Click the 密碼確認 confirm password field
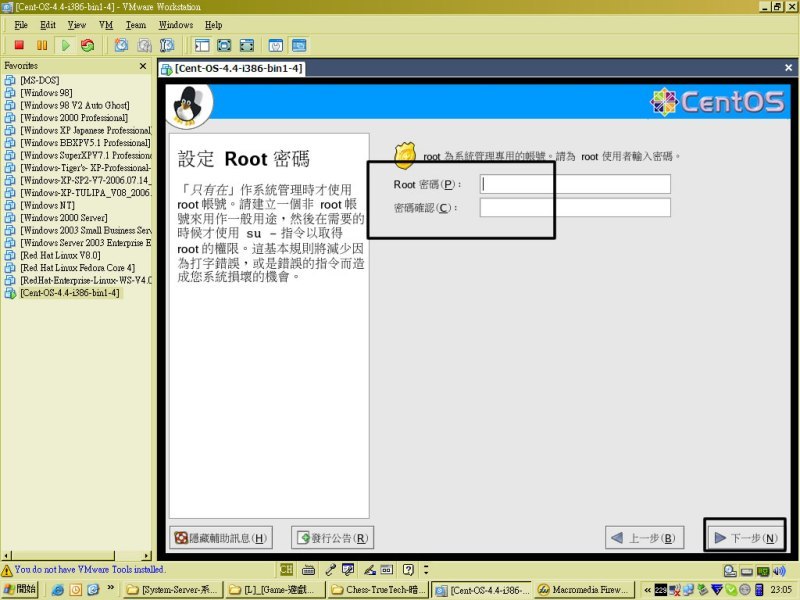This screenshot has width=800, height=600. [x=575, y=208]
